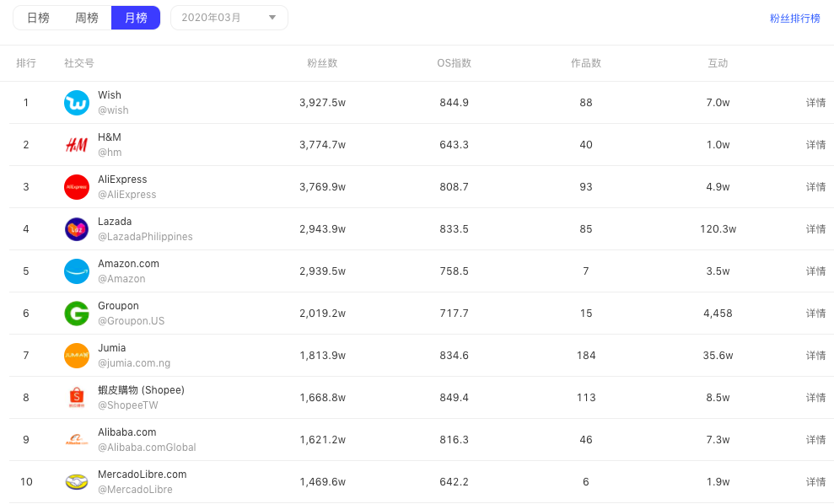This screenshot has width=834, height=504.
Task: Click the month dropdown arrow
Action: [x=272, y=18]
